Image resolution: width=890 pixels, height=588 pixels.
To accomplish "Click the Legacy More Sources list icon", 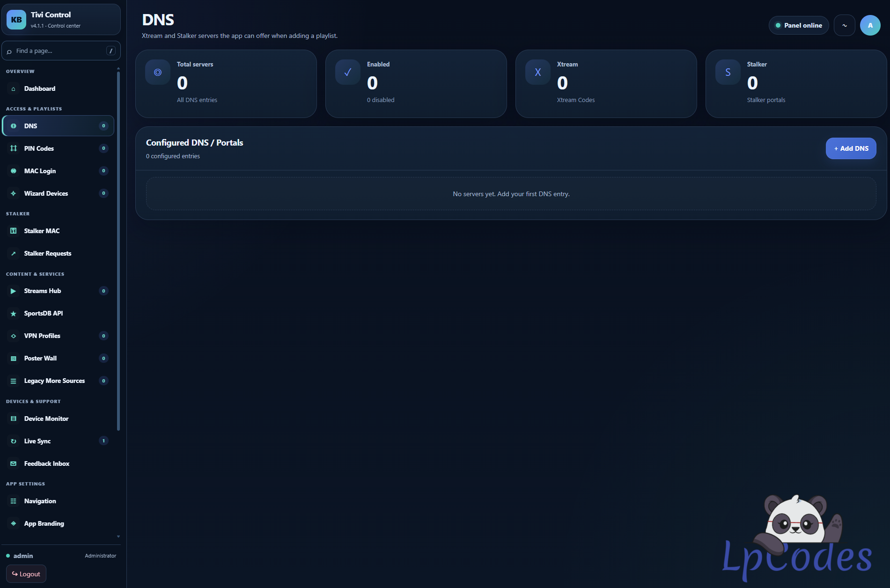I will coord(14,381).
